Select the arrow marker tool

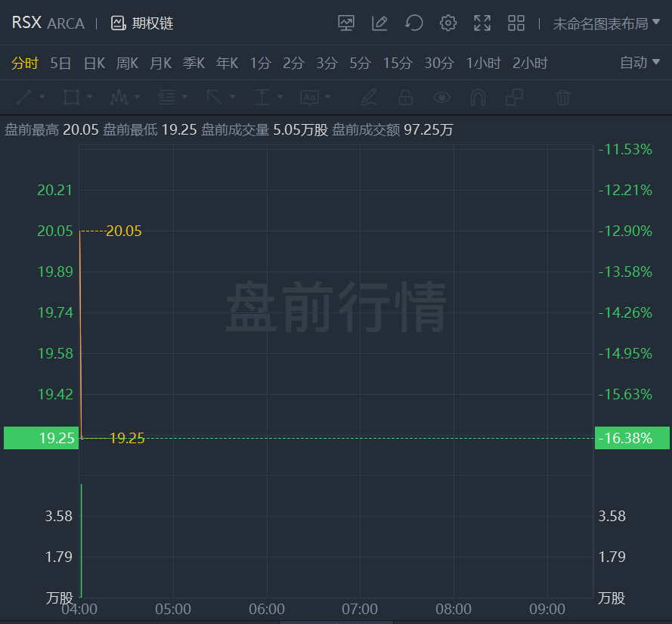[214, 98]
